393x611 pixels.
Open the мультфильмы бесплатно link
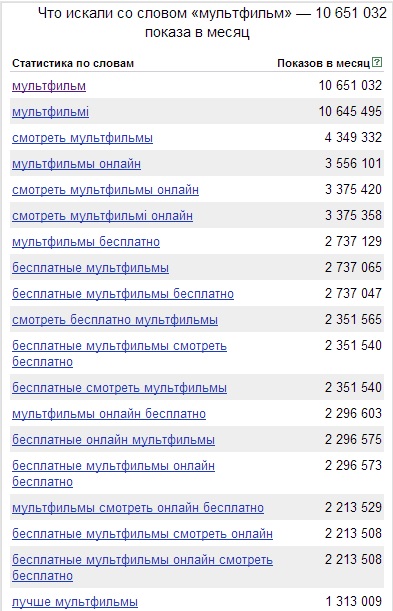[x=86, y=242]
